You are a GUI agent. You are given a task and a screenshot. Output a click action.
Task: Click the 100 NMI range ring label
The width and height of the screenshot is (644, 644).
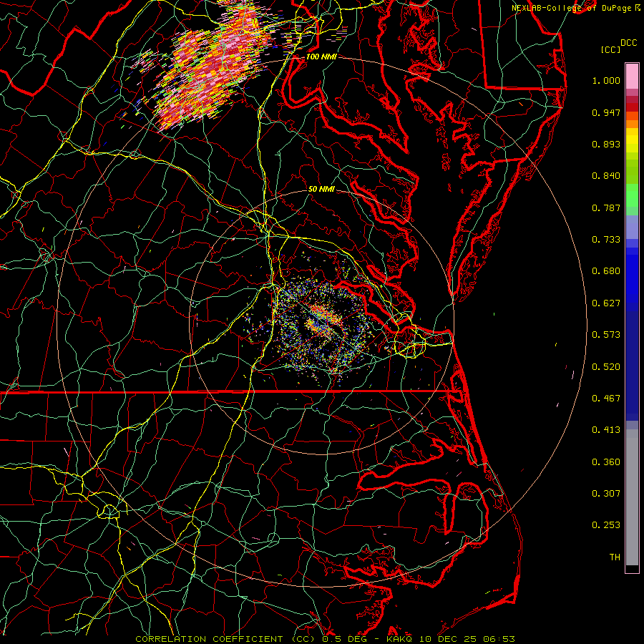[321, 57]
